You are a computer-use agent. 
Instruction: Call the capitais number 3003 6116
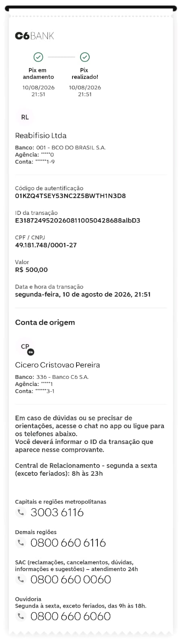(57, 512)
